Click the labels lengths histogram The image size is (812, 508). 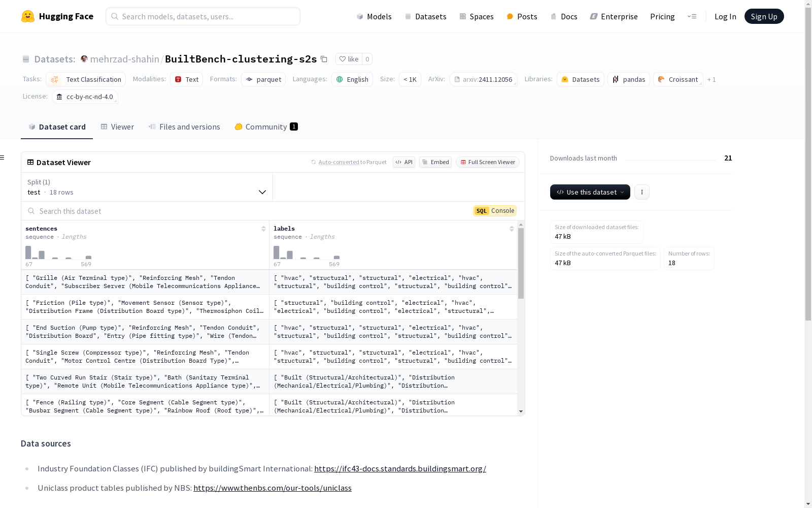307,252
